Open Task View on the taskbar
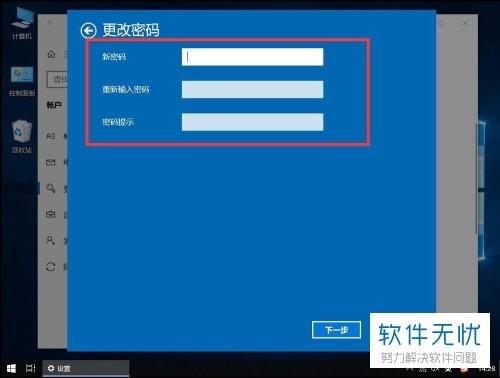Viewport: 500px width, 378px height. 31,368
